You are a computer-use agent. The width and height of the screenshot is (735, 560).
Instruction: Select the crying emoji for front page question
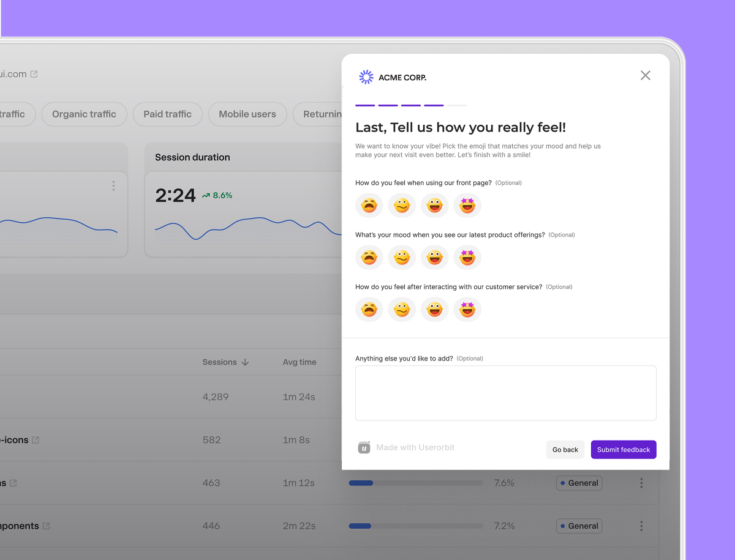369,206
